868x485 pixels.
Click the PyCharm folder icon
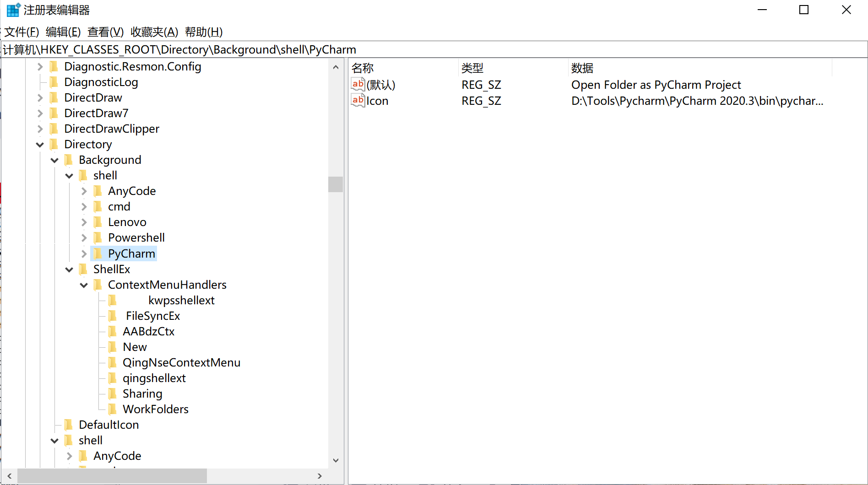point(98,253)
